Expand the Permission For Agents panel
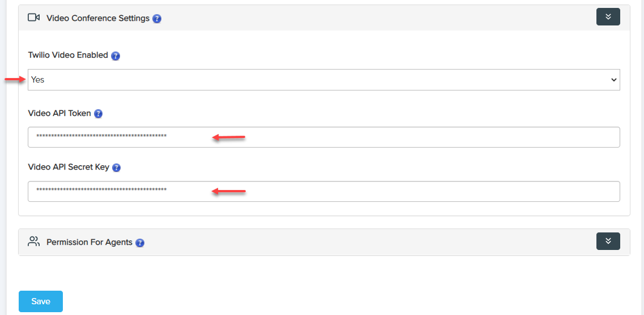 pyautogui.click(x=608, y=241)
